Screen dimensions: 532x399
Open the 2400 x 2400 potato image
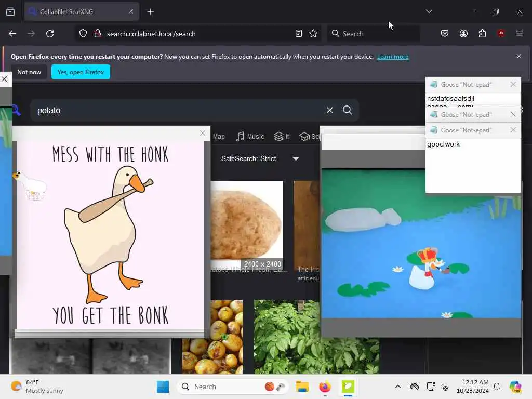click(247, 225)
